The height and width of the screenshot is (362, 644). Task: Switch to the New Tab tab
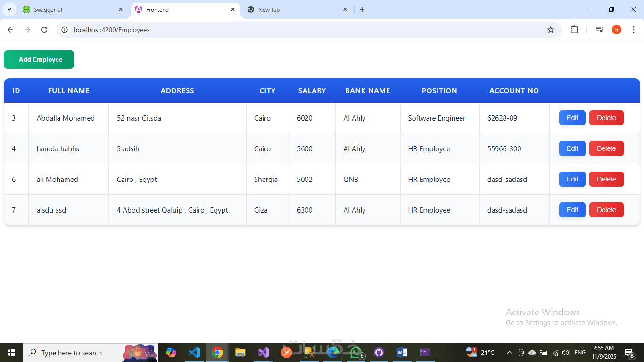point(297,9)
